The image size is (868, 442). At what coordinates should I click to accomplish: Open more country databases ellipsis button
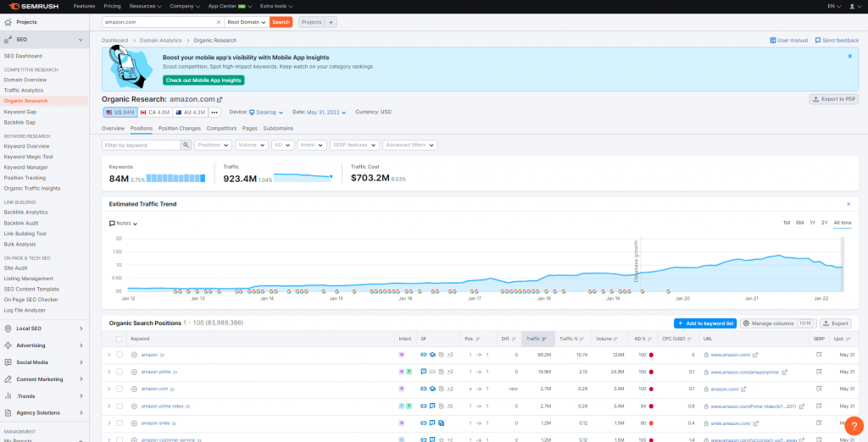point(214,113)
